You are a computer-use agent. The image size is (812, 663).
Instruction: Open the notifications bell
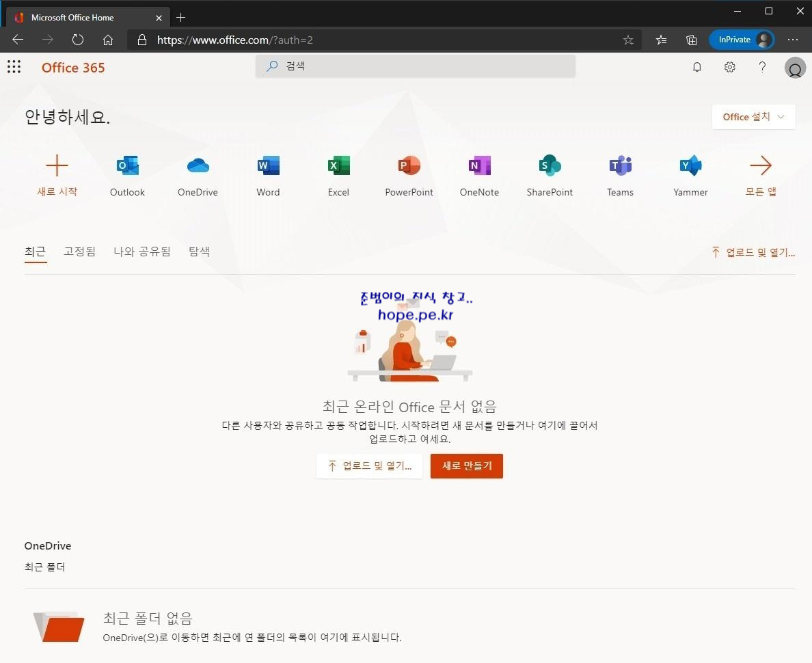697,68
